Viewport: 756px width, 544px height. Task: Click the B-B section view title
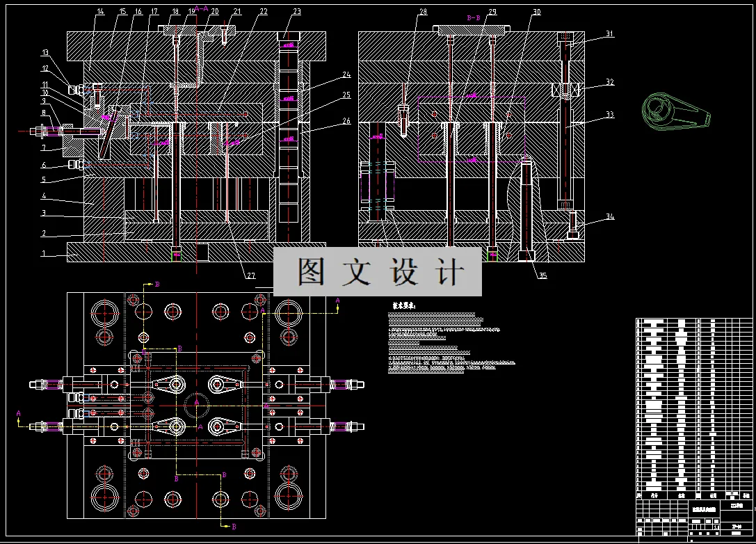click(x=474, y=18)
